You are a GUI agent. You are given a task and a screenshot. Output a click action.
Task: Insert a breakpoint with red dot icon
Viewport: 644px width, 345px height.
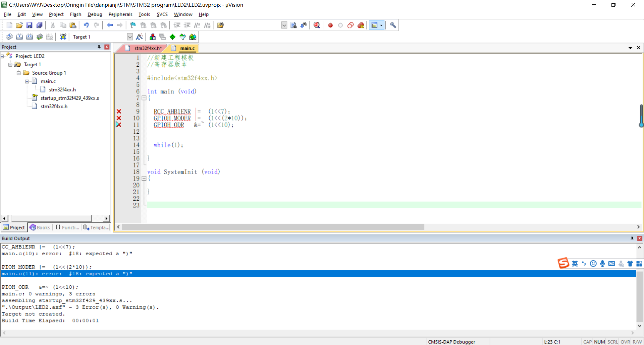coord(330,25)
